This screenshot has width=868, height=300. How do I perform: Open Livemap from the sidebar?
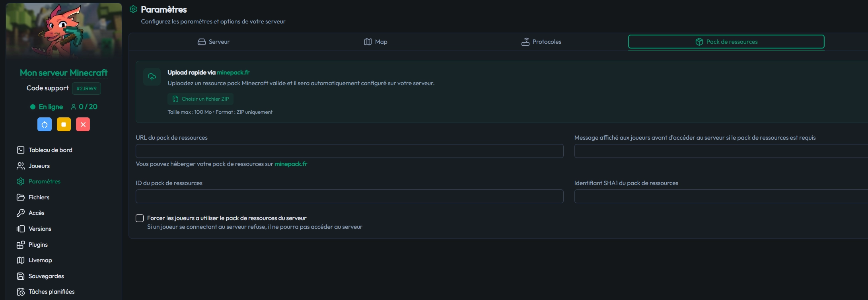(x=40, y=260)
